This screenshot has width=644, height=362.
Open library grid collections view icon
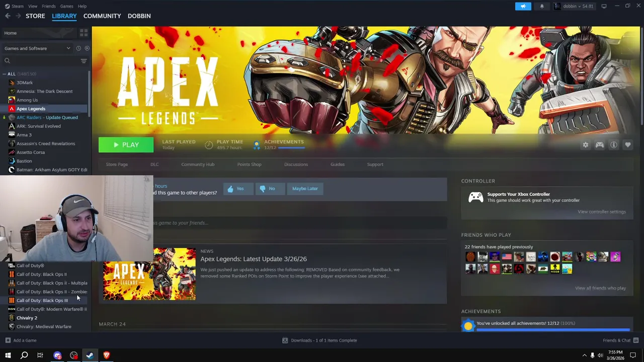pos(84,33)
